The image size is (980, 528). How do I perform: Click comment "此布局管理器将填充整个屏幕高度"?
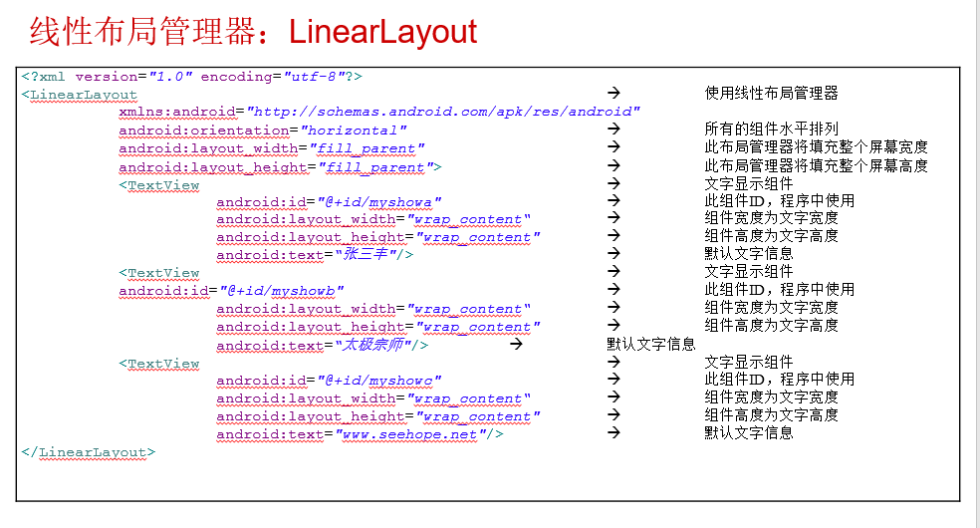817,165
